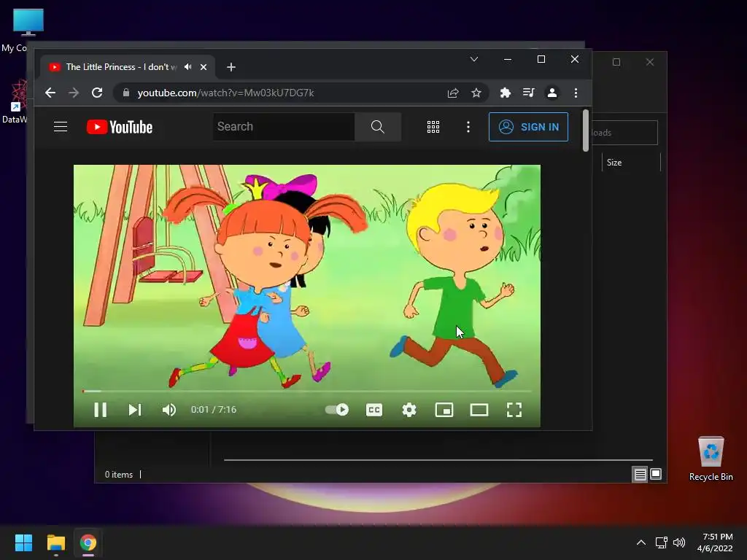Go forward in Chrome

(x=74, y=93)
